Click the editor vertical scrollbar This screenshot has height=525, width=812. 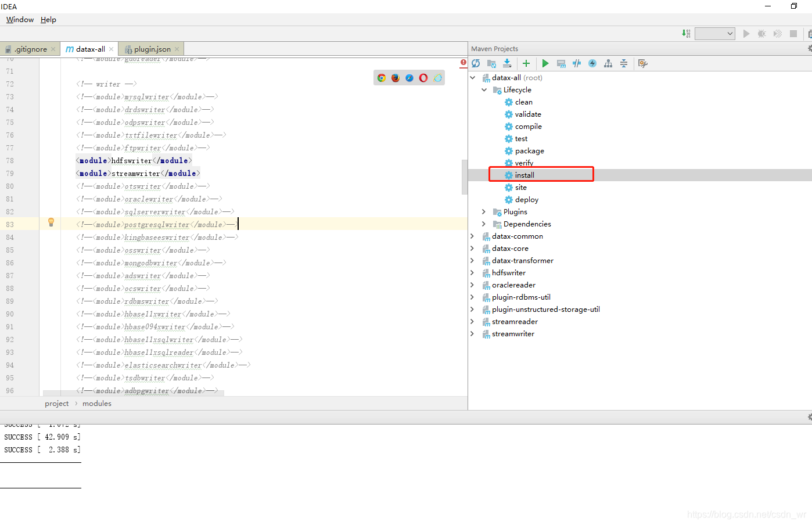click(464, 177)
